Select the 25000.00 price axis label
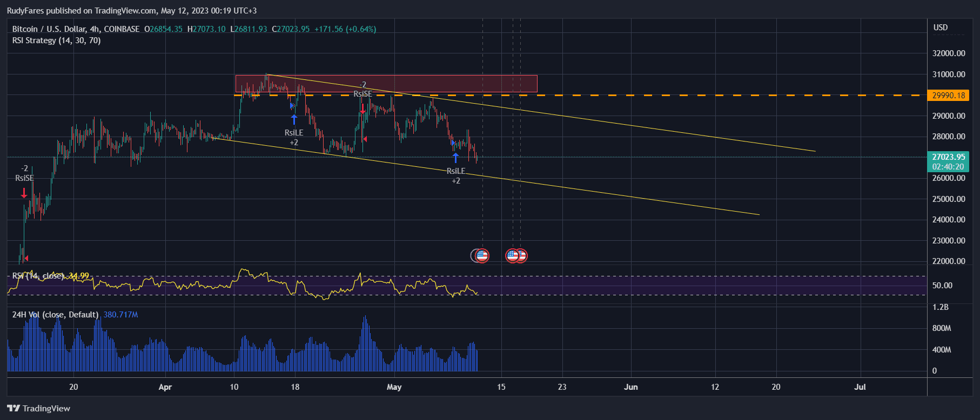 click(949, 199)
